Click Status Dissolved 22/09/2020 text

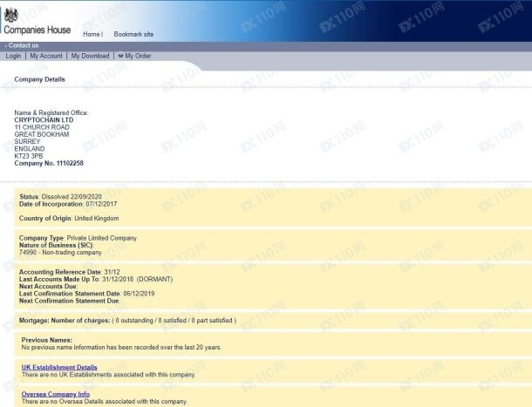pyautogui.click(x=60, y=197)
